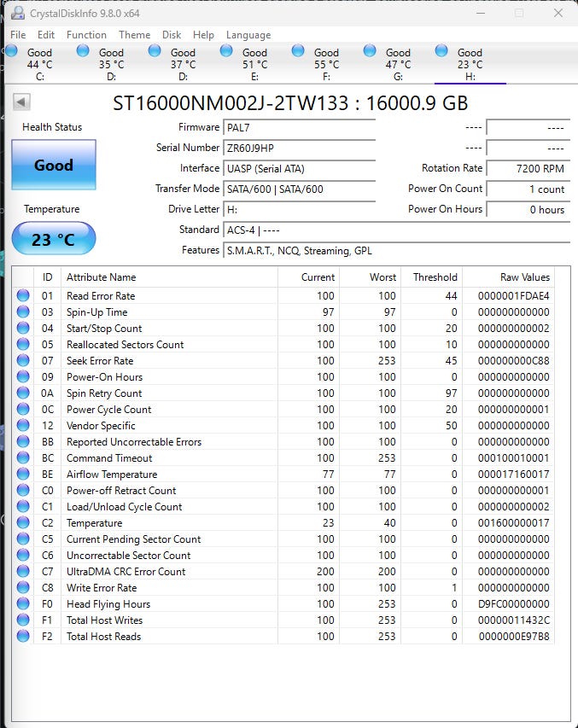Click status icon for Vendor Specific
Image resolution: width=578 pixels, height=728 pixels.
[23, 425]
